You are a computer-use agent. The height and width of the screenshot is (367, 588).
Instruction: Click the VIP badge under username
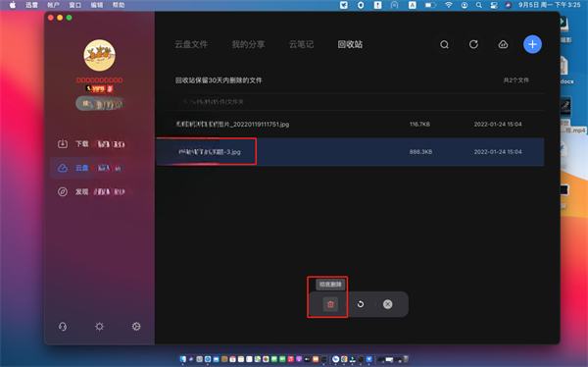click(x=99, y=89)
